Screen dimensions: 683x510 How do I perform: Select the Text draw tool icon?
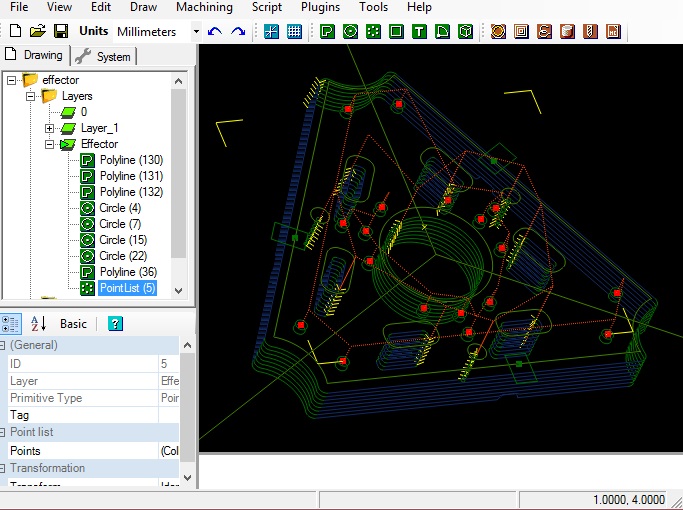419,31
